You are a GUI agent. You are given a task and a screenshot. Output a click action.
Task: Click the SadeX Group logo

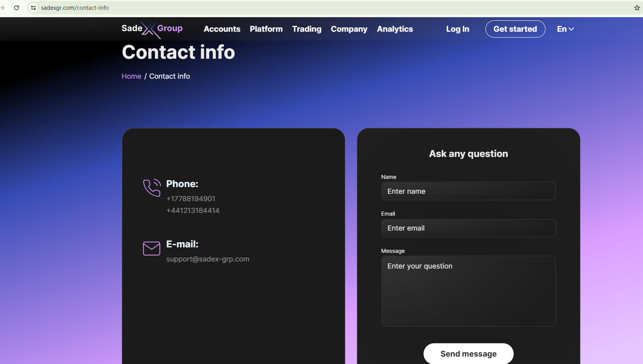coord(152,29)
